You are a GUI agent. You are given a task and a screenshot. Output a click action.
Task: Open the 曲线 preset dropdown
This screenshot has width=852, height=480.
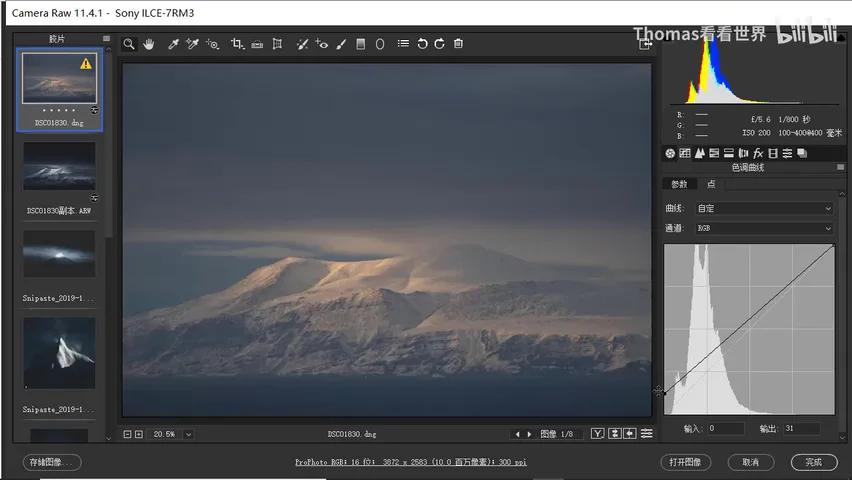(x=764, y=208)
